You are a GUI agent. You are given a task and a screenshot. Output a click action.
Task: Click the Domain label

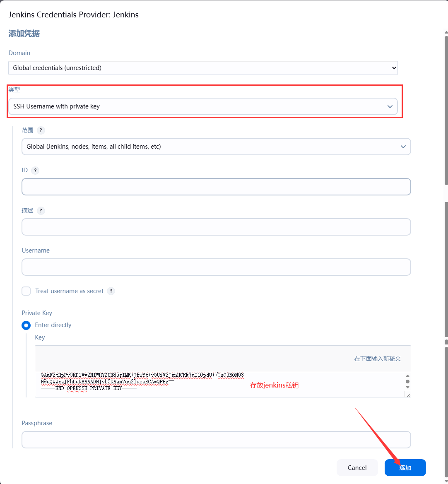coord(19,53)
